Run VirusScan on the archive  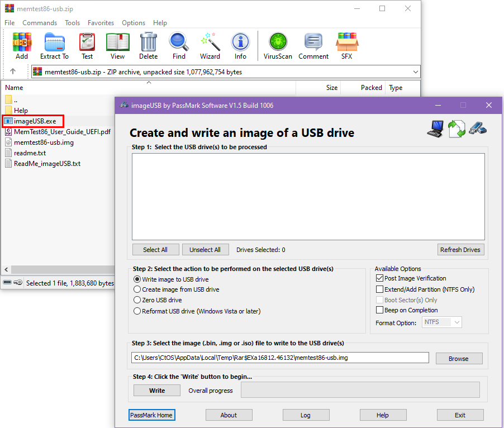click(x=278, y=46)
